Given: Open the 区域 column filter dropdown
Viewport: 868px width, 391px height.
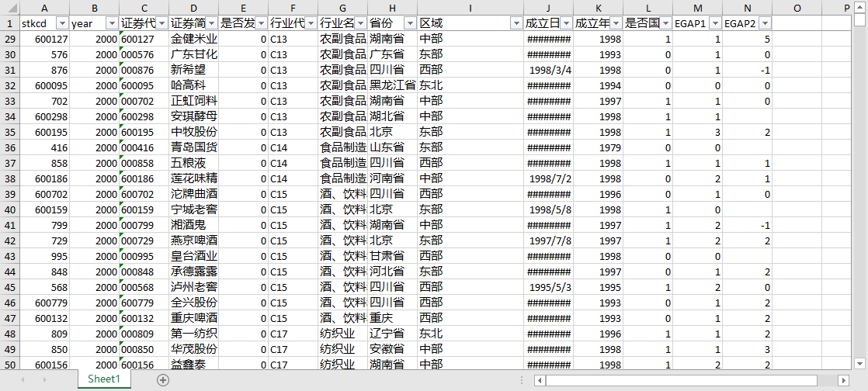Looking at the screenshot, I should (x=516, y=23).
